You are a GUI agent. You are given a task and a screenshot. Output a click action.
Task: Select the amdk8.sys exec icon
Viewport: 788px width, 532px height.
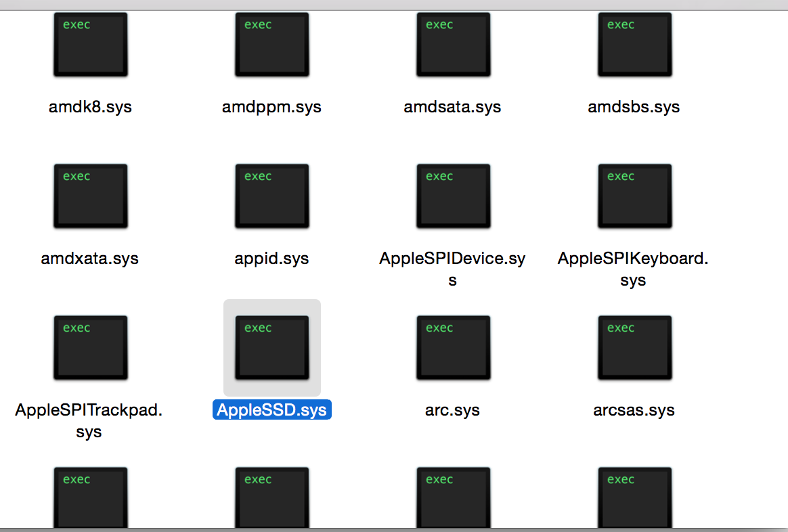tap(91, 45)
